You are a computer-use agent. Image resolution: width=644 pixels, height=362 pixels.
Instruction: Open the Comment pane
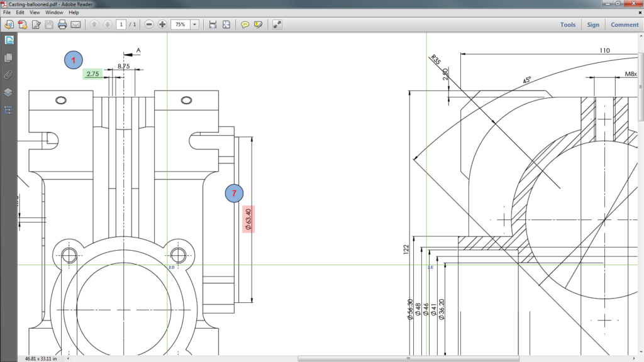[x=624, y=25]
